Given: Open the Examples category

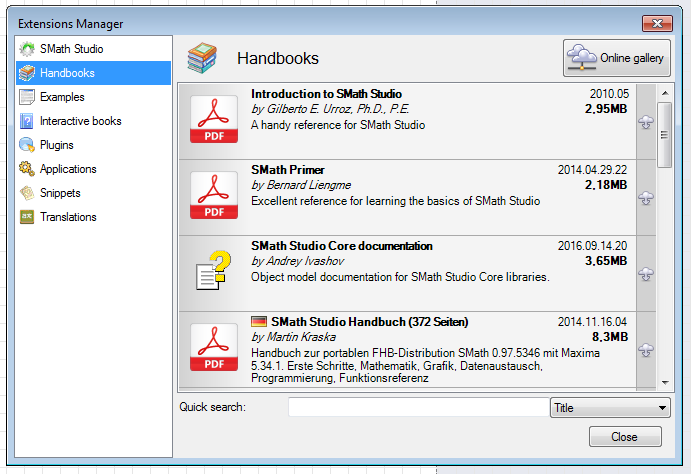Looking at the screenshot, I should point(62,97).
